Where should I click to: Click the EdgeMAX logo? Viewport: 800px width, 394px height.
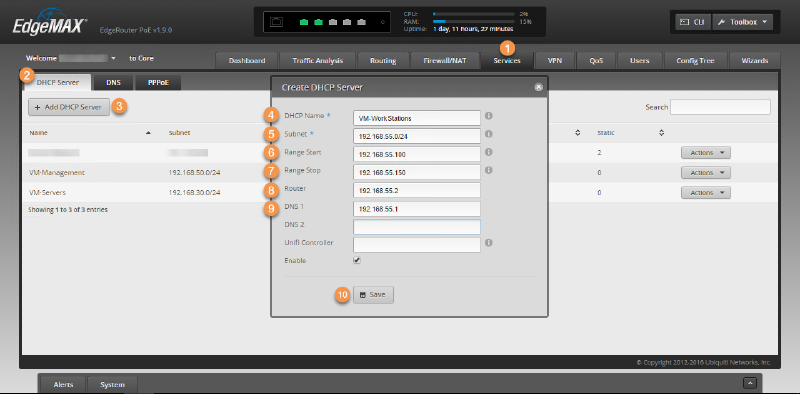pyautogui.click(x=50, y=21)
